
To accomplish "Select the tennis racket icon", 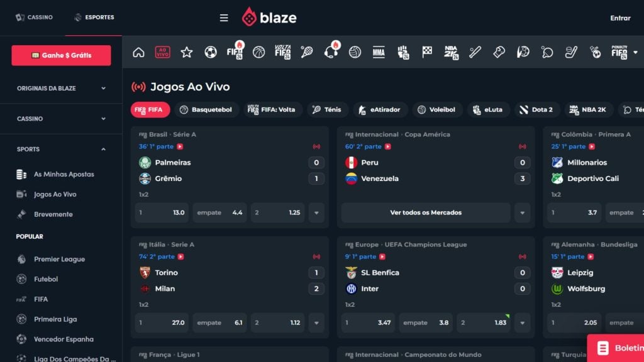I will pos(307,52).
